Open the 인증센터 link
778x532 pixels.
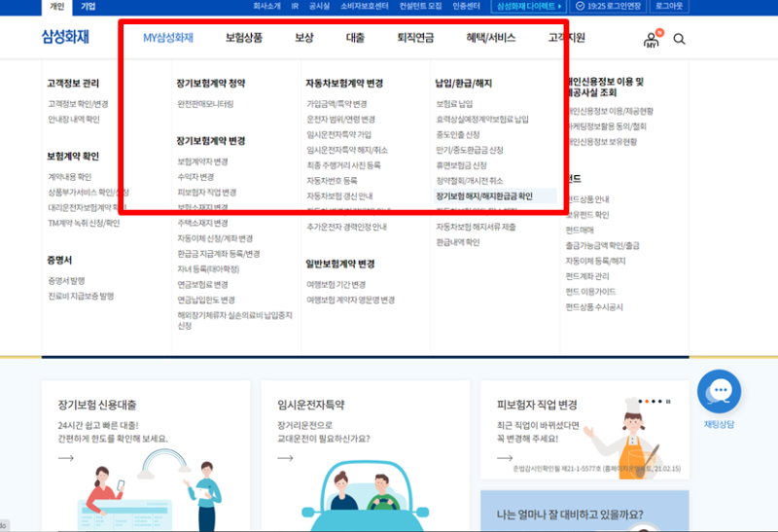[466, 7]
